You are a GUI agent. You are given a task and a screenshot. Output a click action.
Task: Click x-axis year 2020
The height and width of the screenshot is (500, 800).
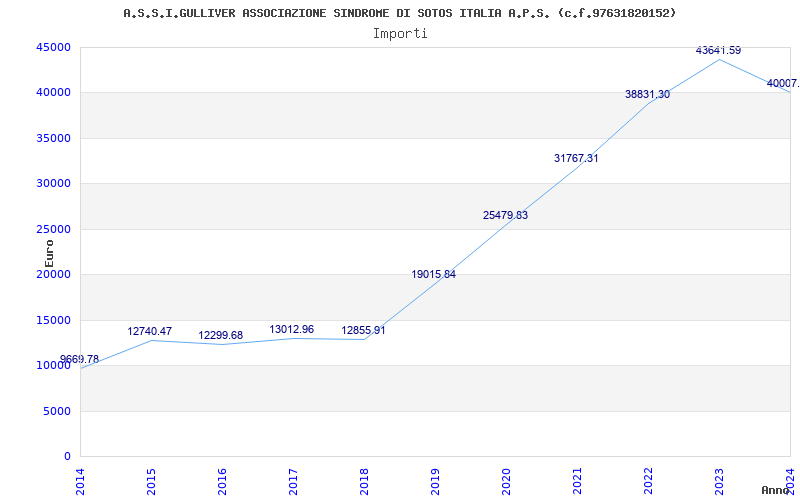click(x=506, y=481)
